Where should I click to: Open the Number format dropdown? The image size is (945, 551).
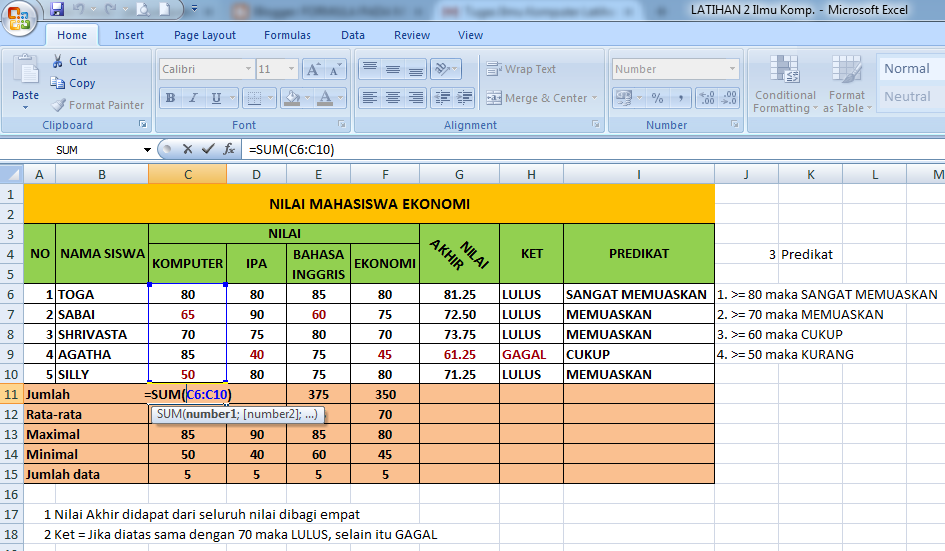732,69
